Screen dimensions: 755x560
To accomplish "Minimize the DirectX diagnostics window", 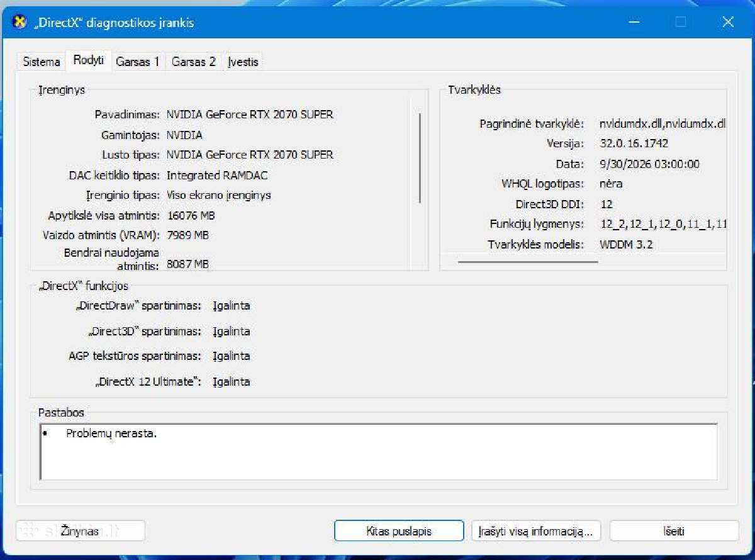I will point(634,22).
